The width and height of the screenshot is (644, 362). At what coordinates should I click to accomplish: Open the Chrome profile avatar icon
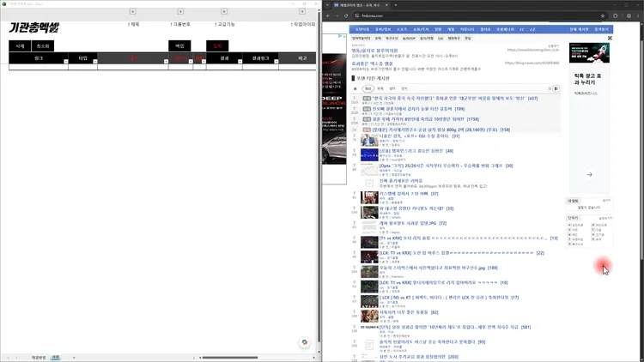click(629, 16)
